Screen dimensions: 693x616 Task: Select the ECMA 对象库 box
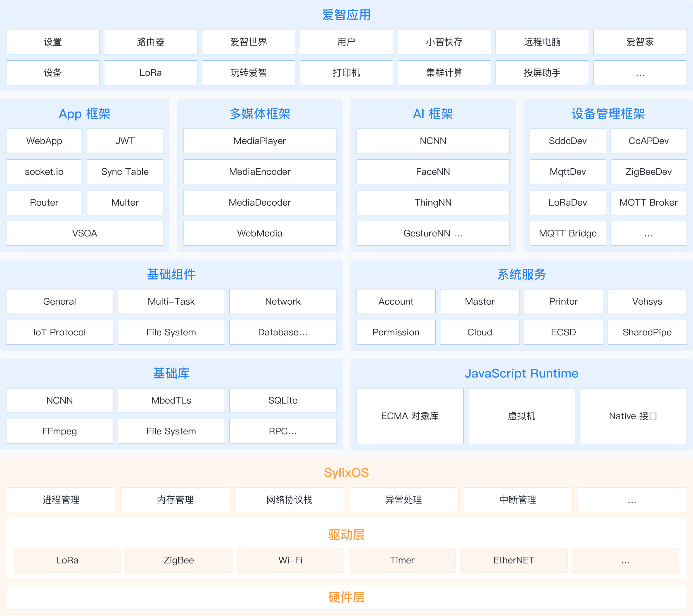410,416
